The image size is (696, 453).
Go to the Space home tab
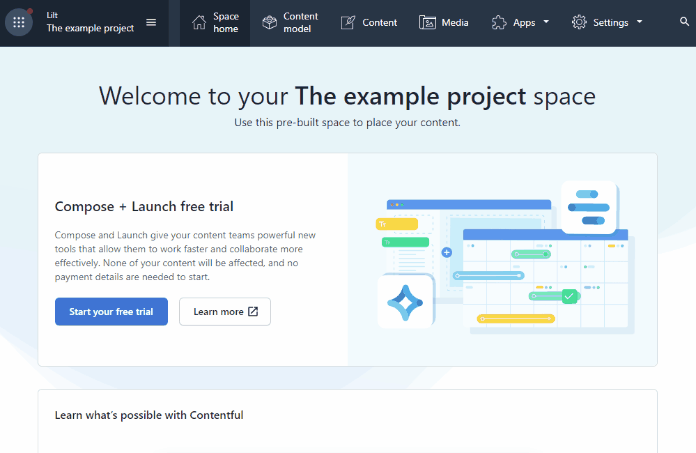(x=215, y=23)
